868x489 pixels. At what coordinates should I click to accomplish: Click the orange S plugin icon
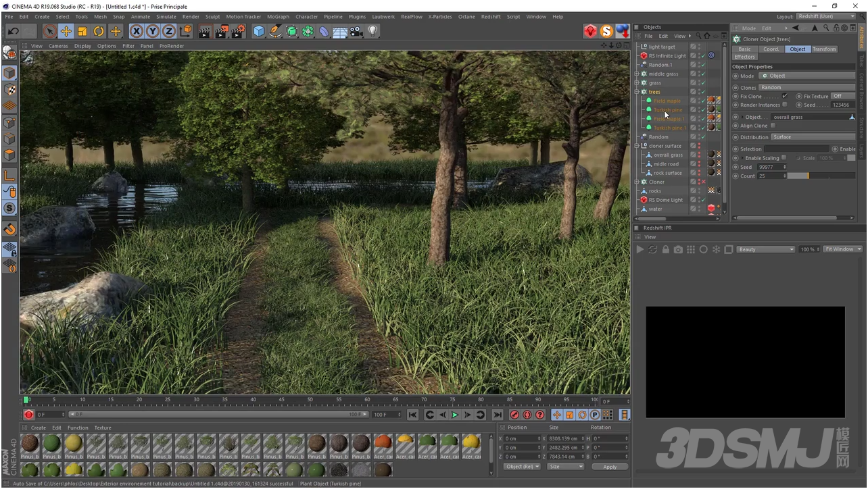(606, 31)
